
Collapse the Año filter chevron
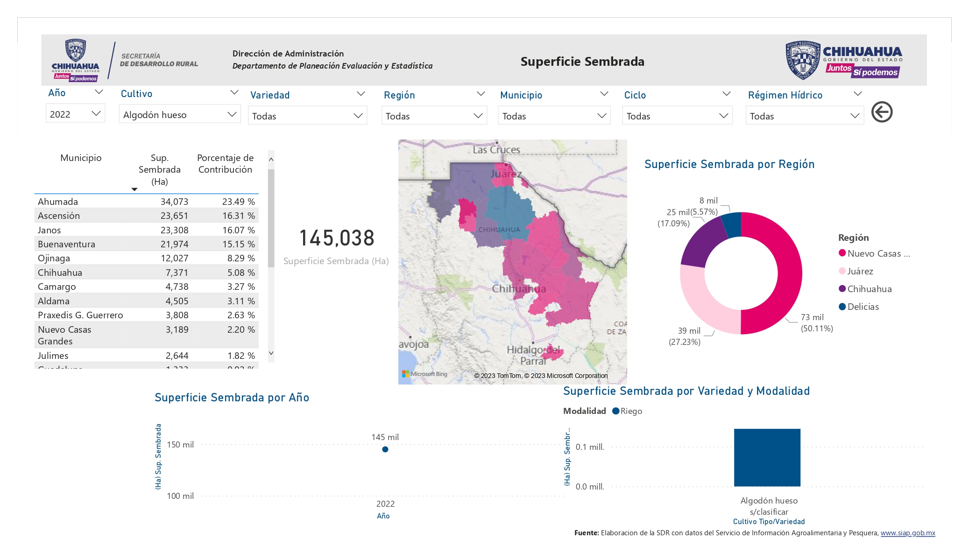click(99, 92)
